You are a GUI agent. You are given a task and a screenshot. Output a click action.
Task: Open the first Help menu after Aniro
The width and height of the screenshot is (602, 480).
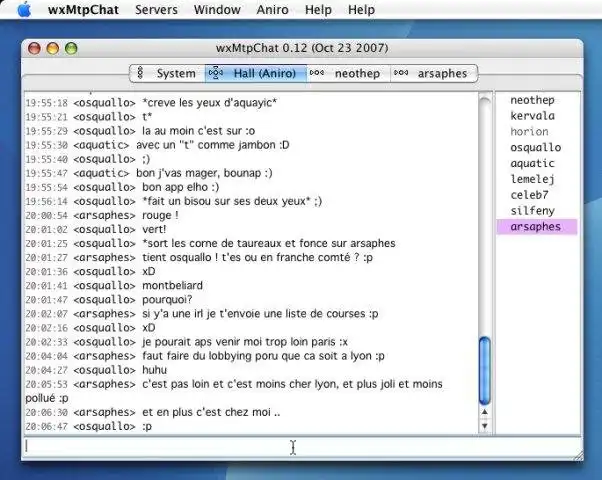(318, 10)
